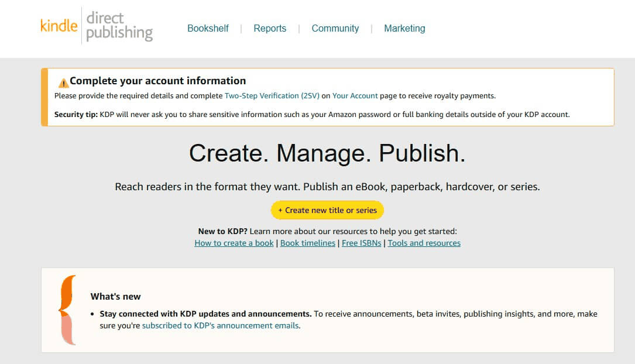The height and width of the screenshot is (364, 635).
Task: Click the New to KDP? text
Action: [x=222, y=231]
